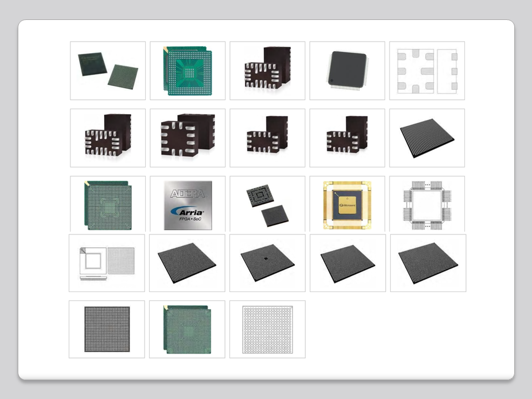
Task: Select the angled black BGA in second row
Action: click(427, 137)
